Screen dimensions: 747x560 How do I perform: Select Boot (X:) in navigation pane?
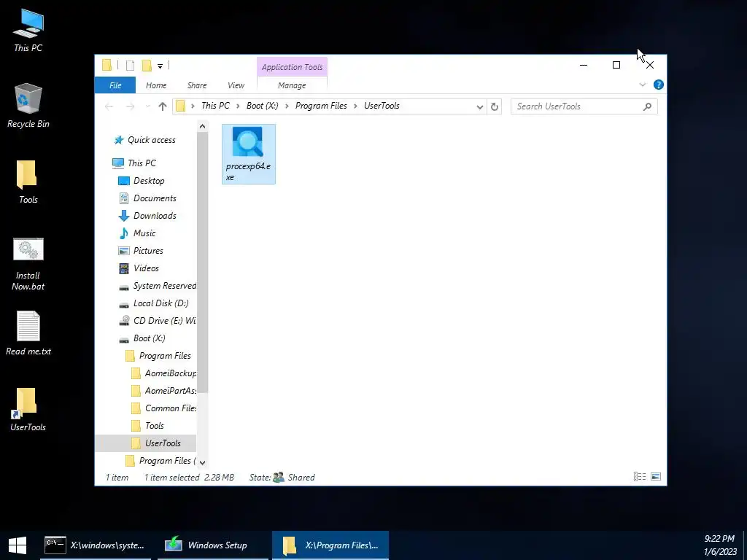click(142, 338)
